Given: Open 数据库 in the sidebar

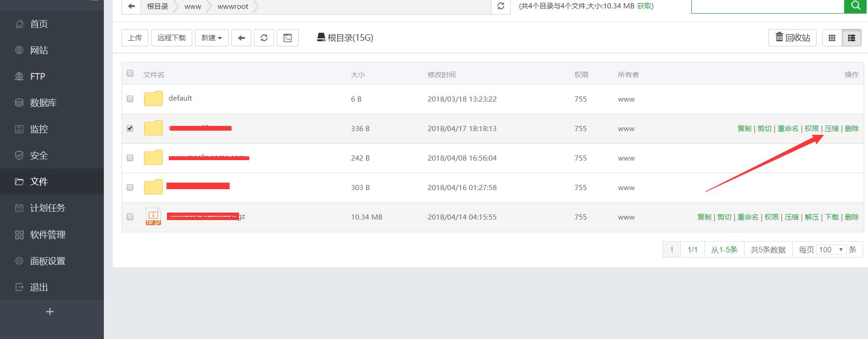Looking at the screenshot, I should click(43, 103).
